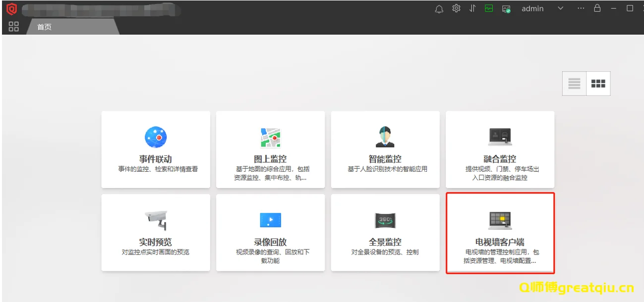Lock the client with padlock icon

click(x=597, y=8)
